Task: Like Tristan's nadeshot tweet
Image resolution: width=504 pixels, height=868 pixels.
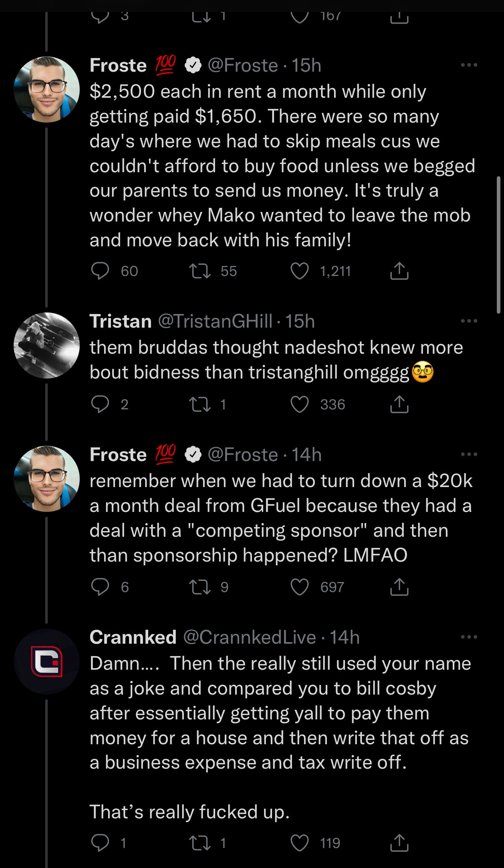Action: (x=300, y=405)
